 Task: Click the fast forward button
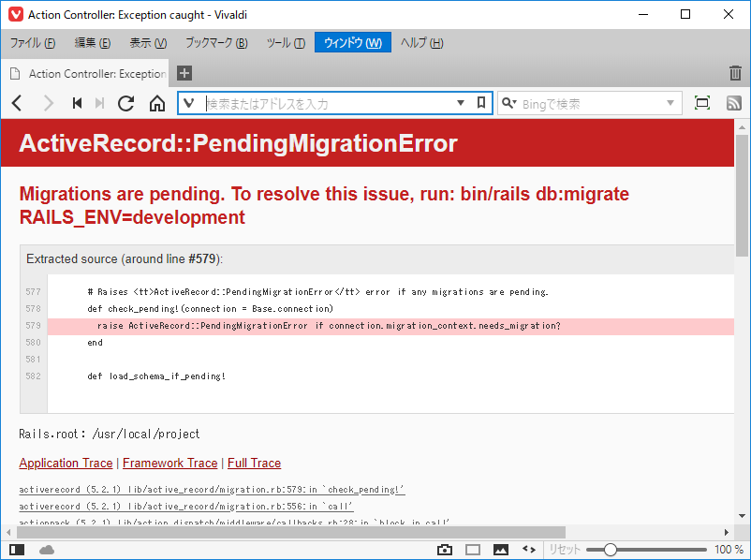click(99, 103)
